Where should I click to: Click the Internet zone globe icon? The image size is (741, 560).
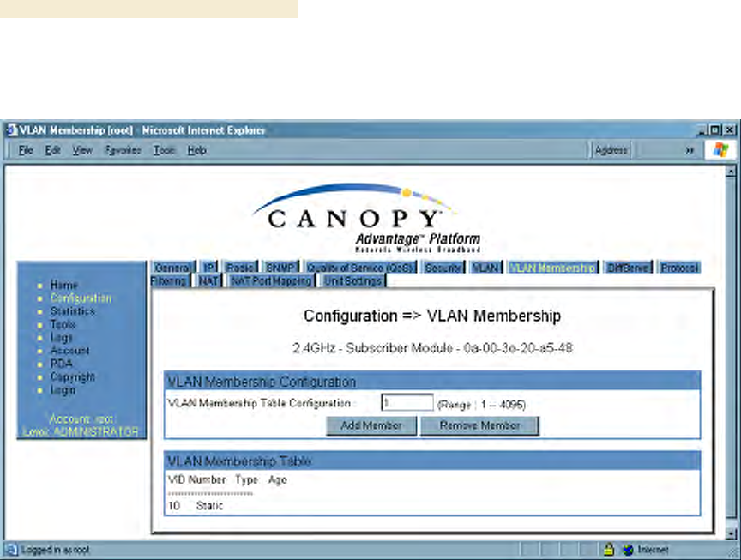pyautogui.click(x=628, y=550)
